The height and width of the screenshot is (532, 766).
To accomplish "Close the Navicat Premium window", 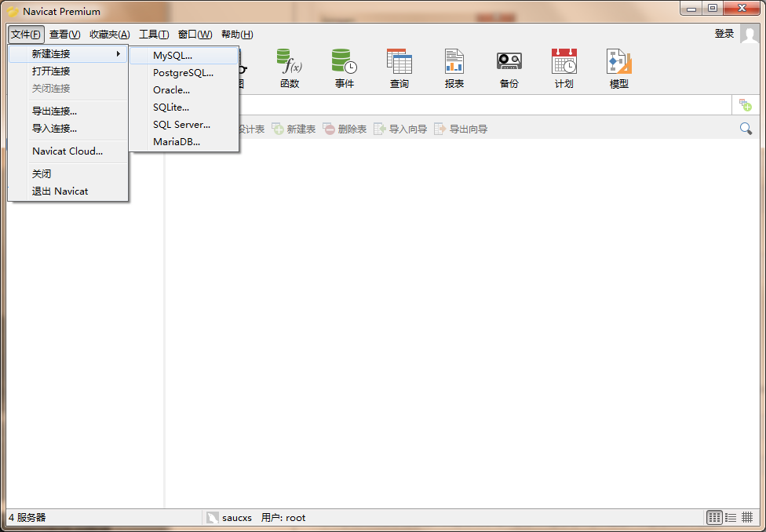I will 742,8.
